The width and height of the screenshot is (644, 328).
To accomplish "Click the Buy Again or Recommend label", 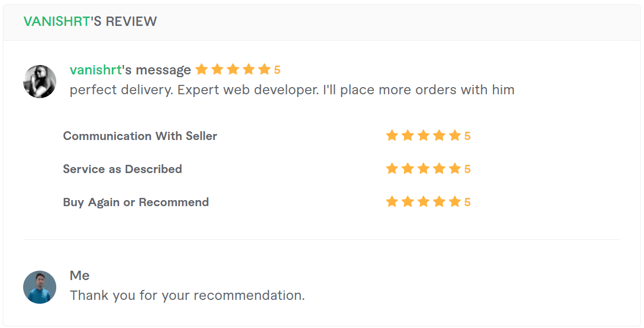I will click(x=136, y=202).
